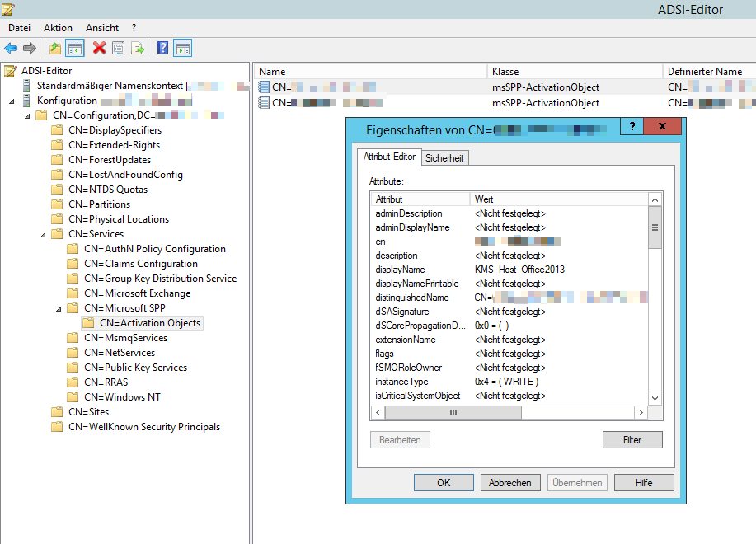
Task: Open the Aktion menu
Action: [58, 28]
